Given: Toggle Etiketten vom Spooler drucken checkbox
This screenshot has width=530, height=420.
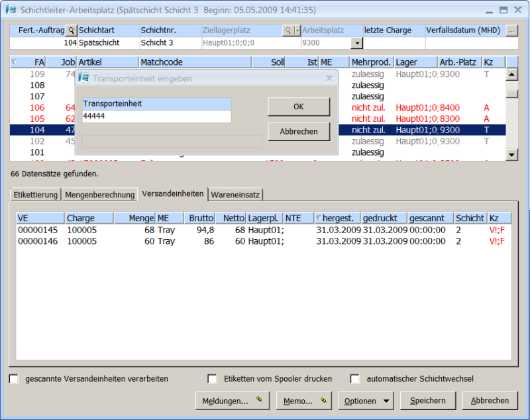Looking at the screenshot, I should 212,379.
